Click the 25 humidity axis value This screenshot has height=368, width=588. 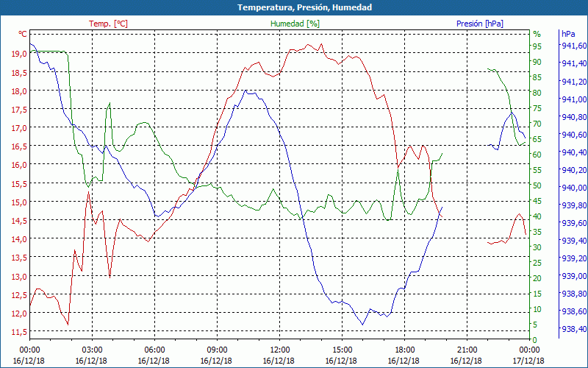(537, 263)
